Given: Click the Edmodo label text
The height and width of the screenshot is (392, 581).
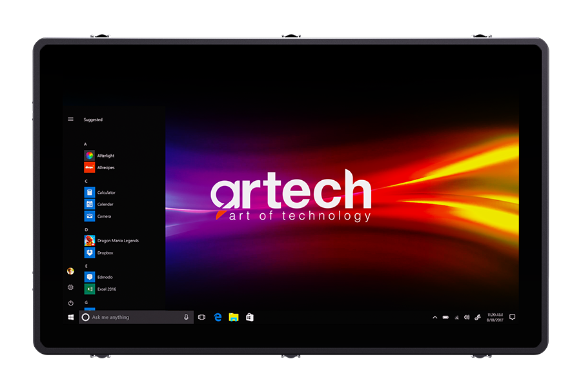Looking at the screenshot, I should [x=105, y=277].
